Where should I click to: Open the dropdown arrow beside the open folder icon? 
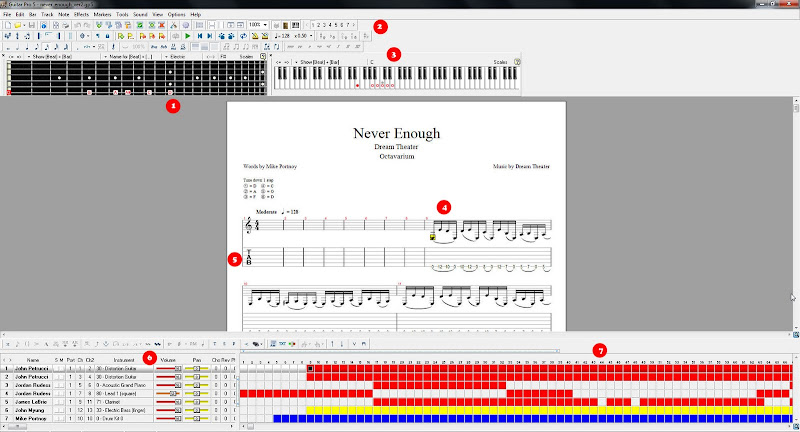click(x=24, y=24)
